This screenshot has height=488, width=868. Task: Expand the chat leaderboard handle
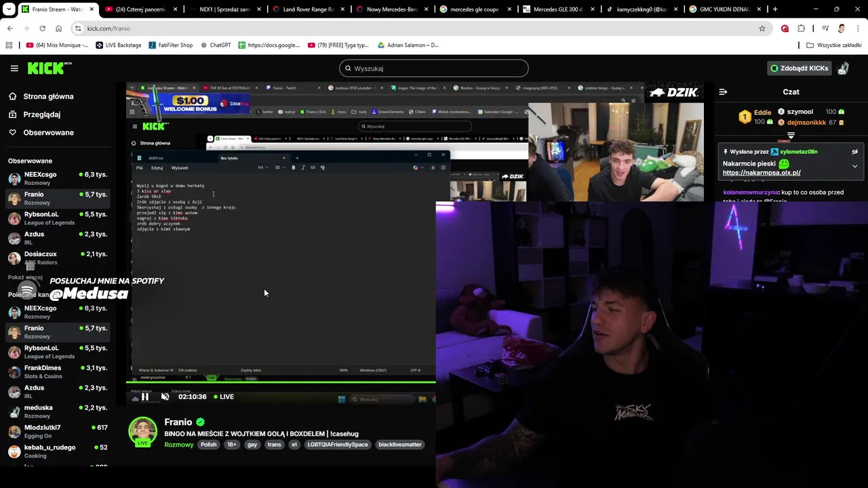(791, 136)
